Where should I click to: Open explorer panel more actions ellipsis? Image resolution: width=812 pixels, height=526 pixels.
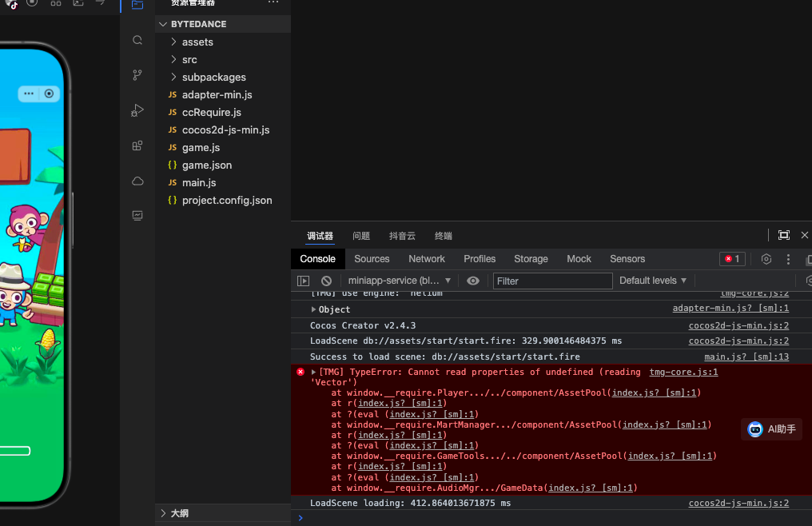click(x=273, y=2)
